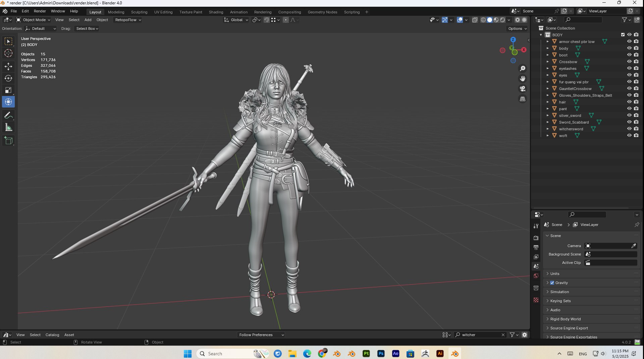Hide the Crossbow object eye icon
Viewport: 644px width, 359px height.
click(x=629, y=61)
